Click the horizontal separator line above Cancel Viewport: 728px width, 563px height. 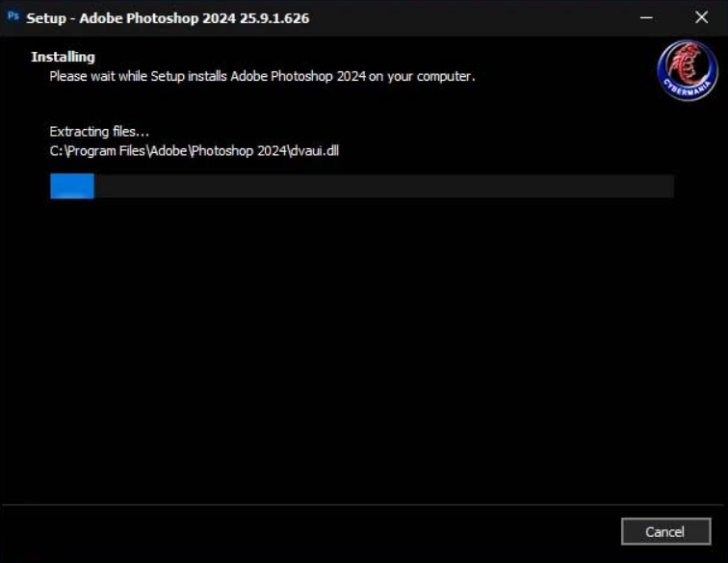point(364,504)
